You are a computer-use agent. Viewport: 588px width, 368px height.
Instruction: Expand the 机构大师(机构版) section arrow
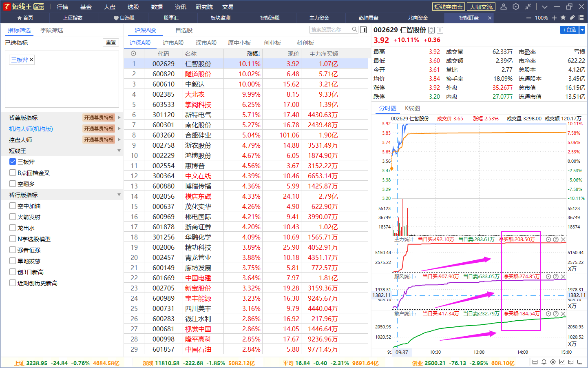[119, 129]
